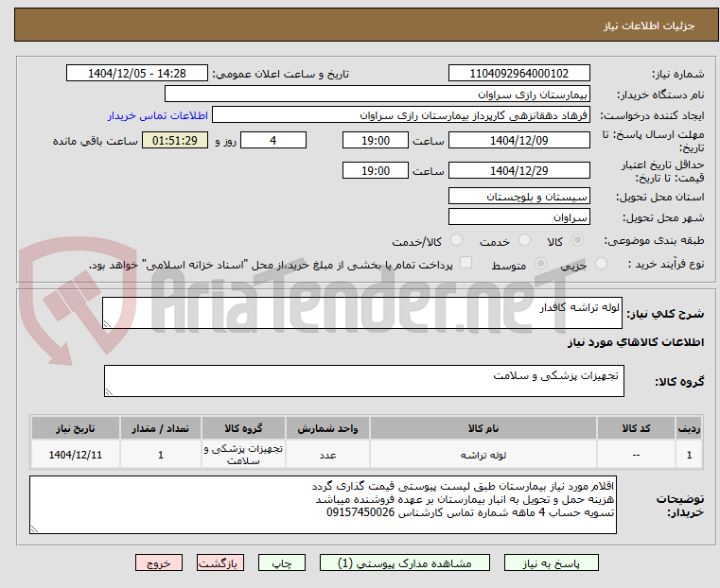Click the response deadline time 19:00 field
The image size is (720, 588).
(x=376, y=140)
